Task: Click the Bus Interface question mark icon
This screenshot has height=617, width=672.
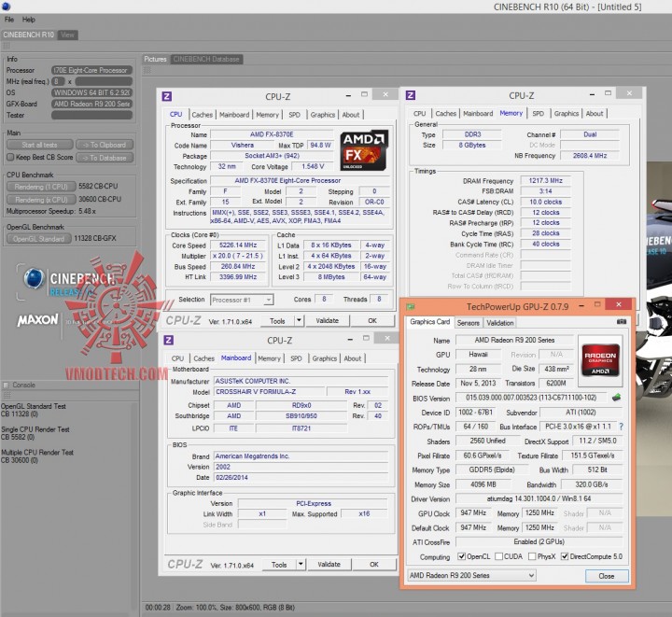Action: point(621,427)
